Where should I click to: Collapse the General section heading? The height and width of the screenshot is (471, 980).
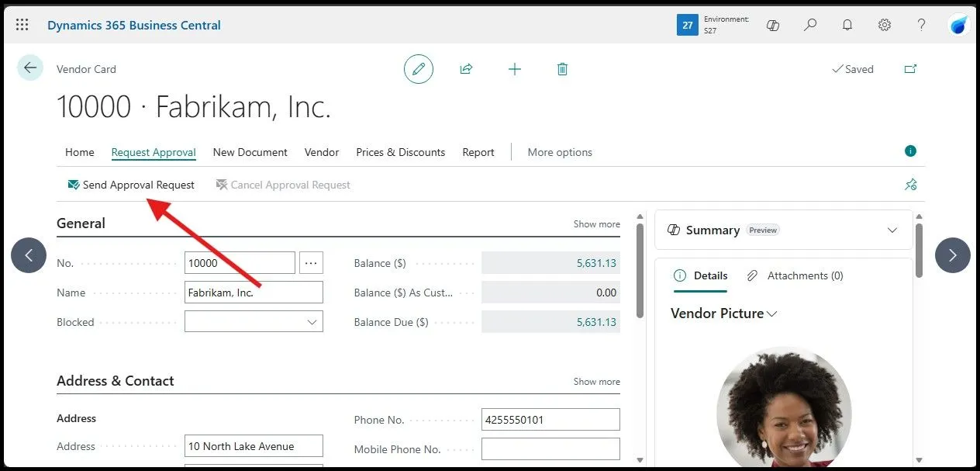click(81, 223)
